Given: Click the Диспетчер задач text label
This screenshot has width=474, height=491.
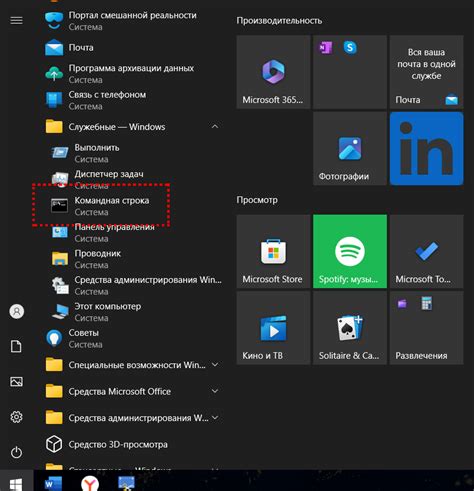Looking at the screenshot, I should 109,174.
